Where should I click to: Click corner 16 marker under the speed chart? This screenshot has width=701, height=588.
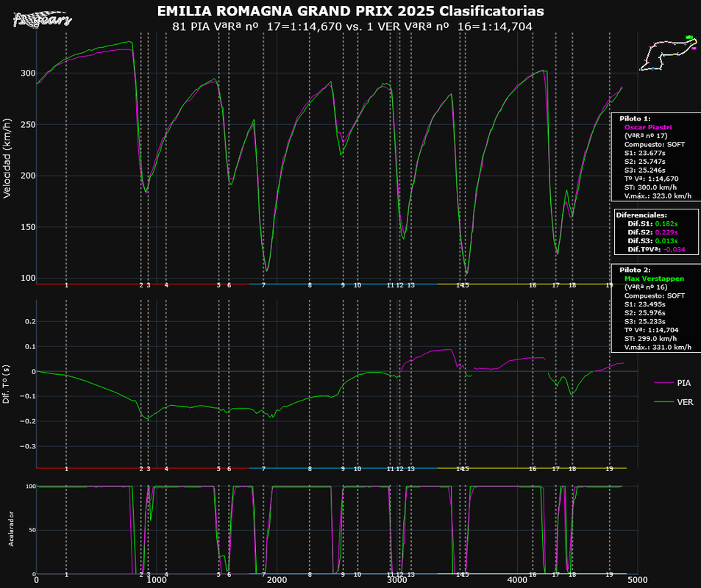click(x=533, y=285)
